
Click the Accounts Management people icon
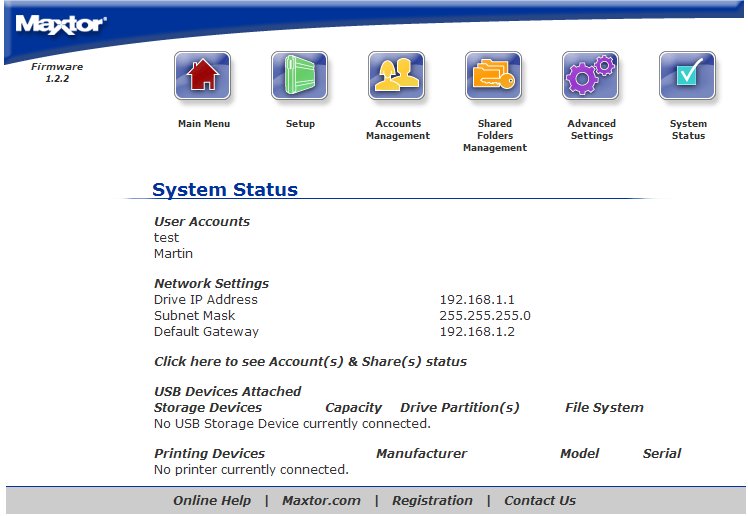pos(397,76)
